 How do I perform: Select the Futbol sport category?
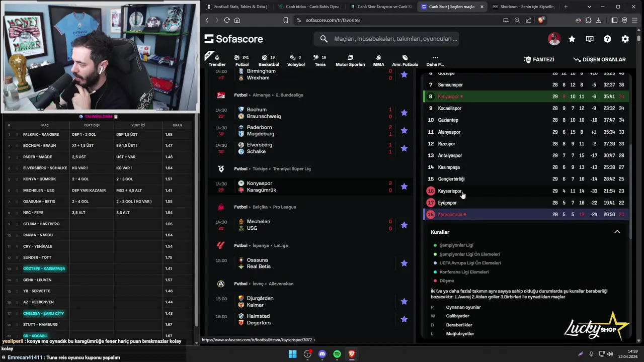pos(242,60)
